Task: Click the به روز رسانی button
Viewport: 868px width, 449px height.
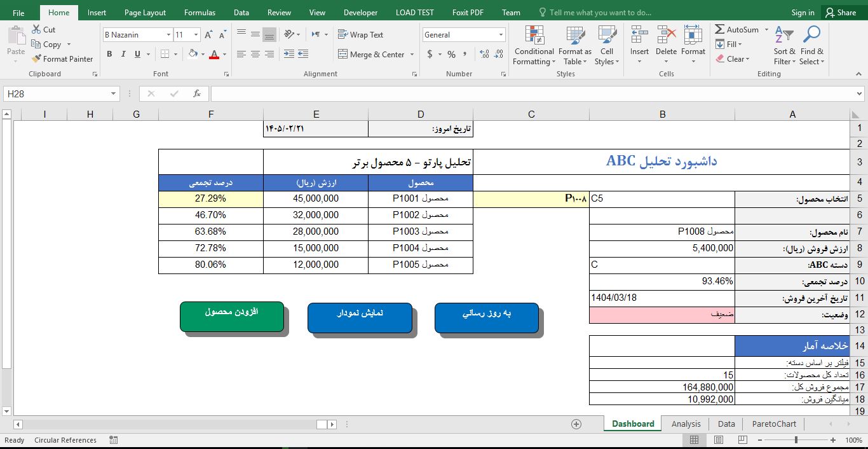Action: [487, 317]
